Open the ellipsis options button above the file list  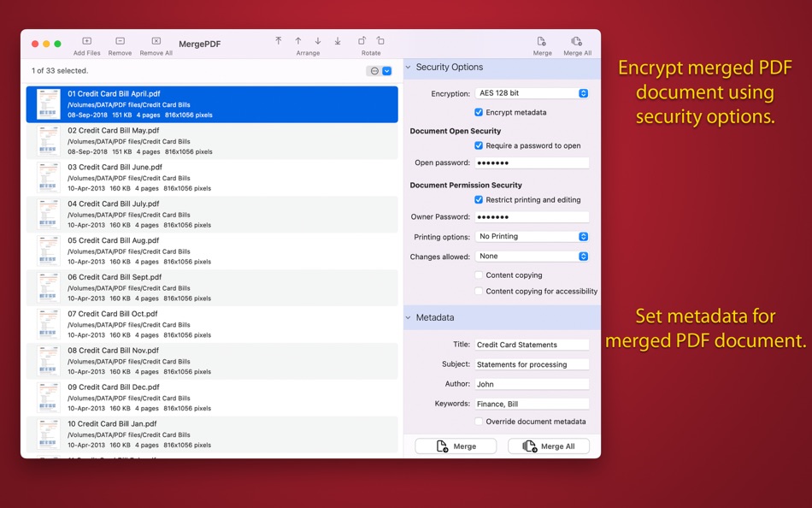tap(374, 71)
